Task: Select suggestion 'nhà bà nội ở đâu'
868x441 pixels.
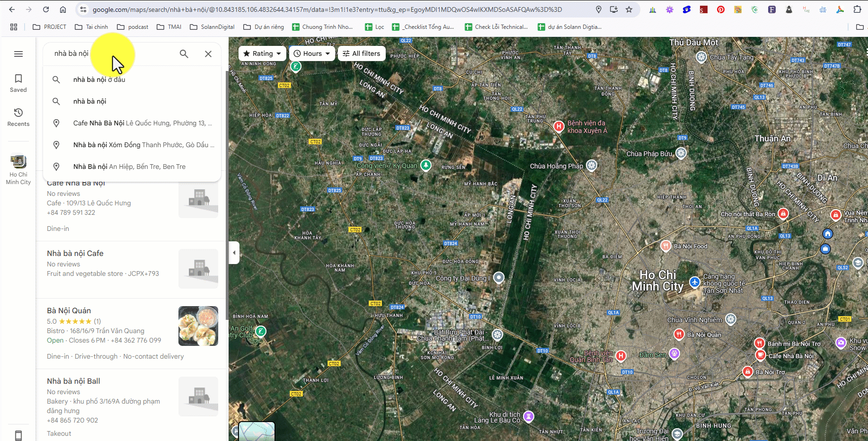Action: pyautogui.click(x=132, y=79)
